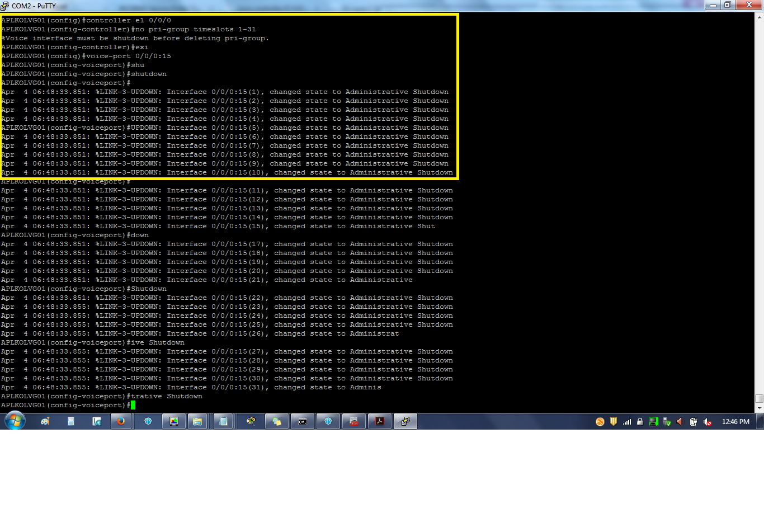Open Notepad from the taskbar

point(223,421)
